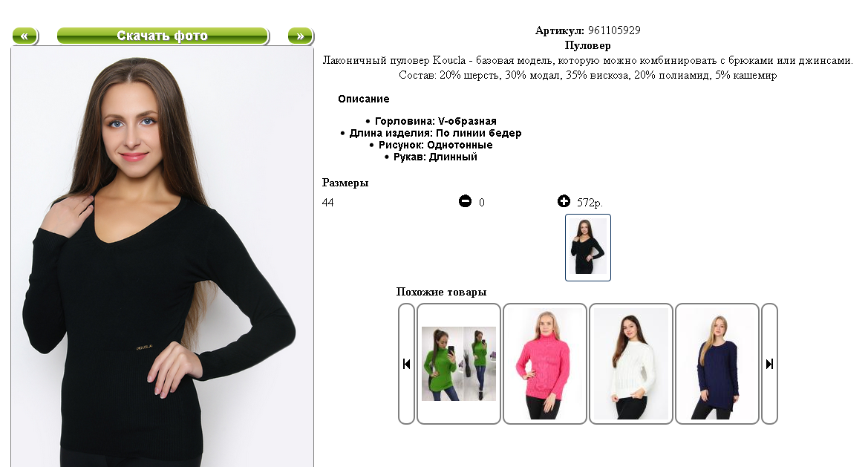Open the navy blue sweater product
This screenshot has height=467, width=868.
tap(717, 364)
